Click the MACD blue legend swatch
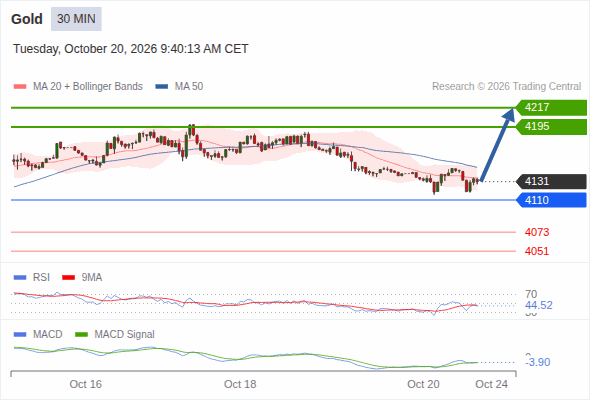Image resolution: width=590 pixels, height=400 pixels. tap(20, 335)
